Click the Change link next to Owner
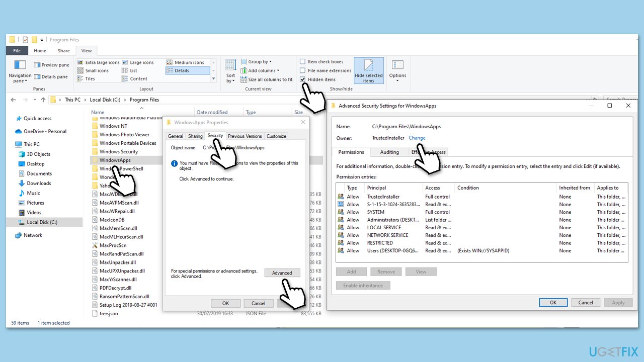The height and width of the screenshot is (362, 644). [x=417, y=138]
